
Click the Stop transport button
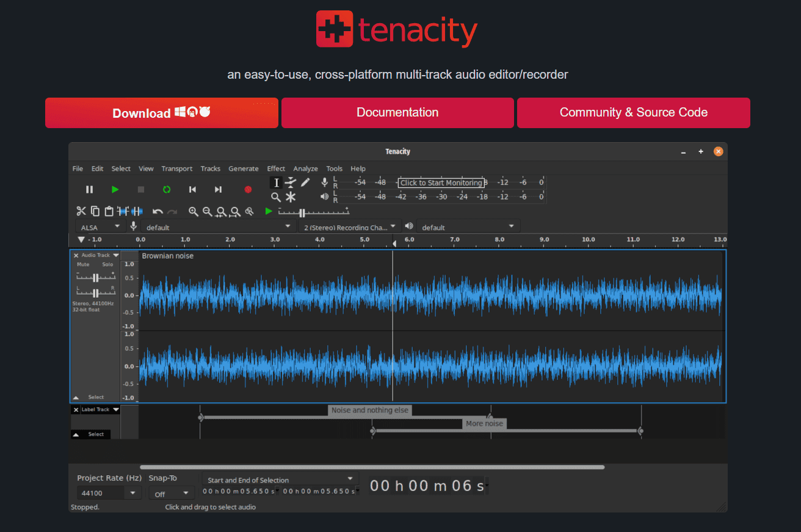[x=141, y=190]
